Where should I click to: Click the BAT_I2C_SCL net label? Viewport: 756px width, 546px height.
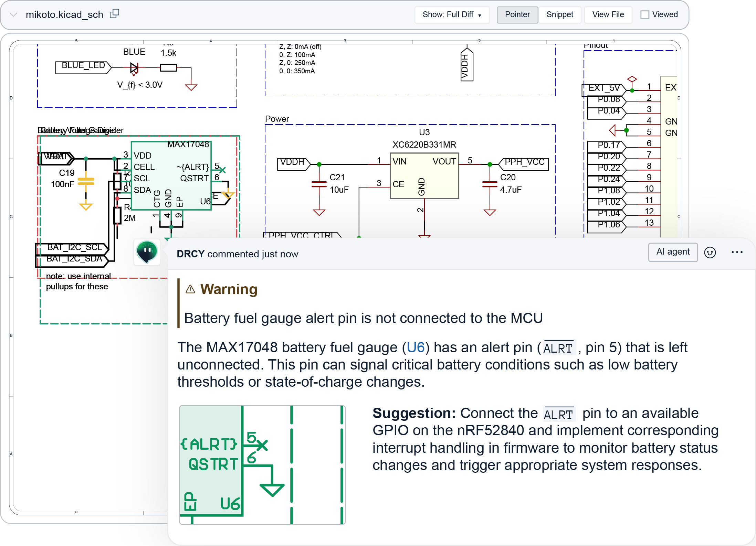[x=74, y=247]
